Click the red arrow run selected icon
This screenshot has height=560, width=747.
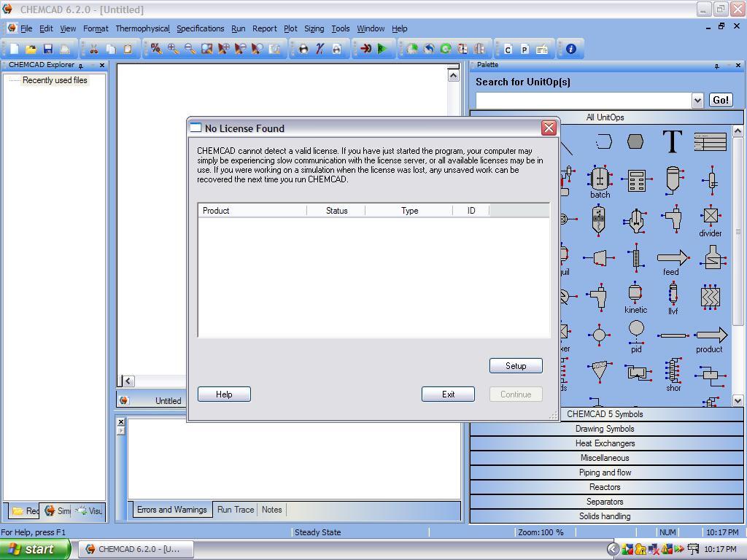[x=365, y=49]
